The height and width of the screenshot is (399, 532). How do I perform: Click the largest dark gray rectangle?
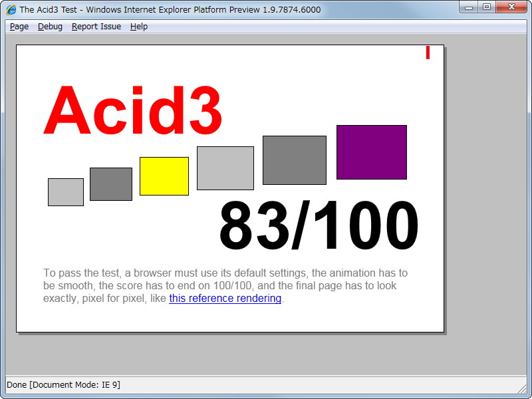click(294, 160)
